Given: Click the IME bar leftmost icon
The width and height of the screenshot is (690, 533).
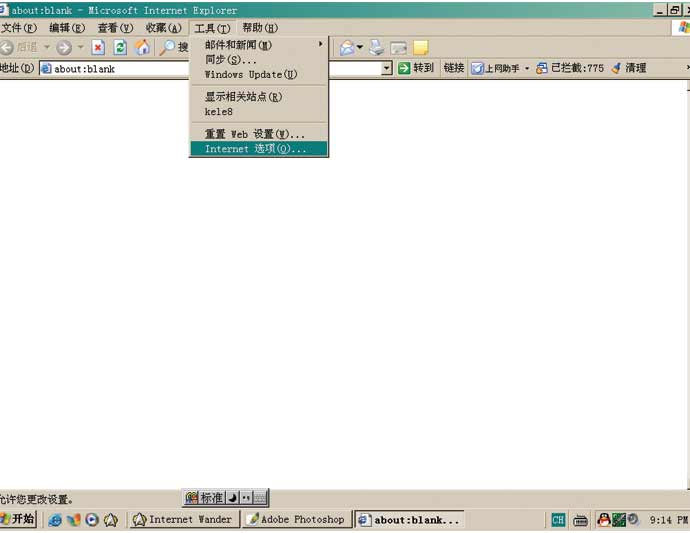Looking at the screenshot, I should [x=191, y=498].
